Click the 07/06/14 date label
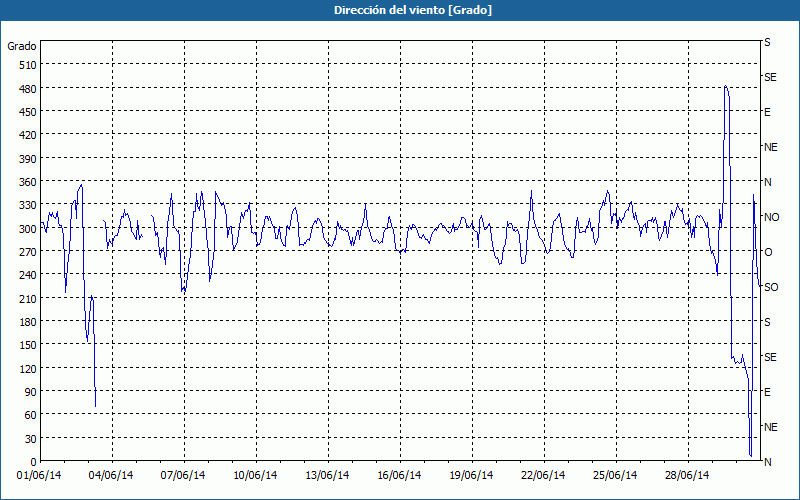 click(x=183, y=475)
